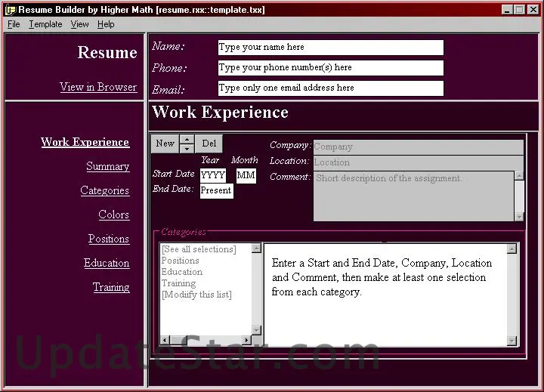Click the up arrow of record spinner
Image resolution: width=544 pixels, height=392 pixels.
coord(187,139)
